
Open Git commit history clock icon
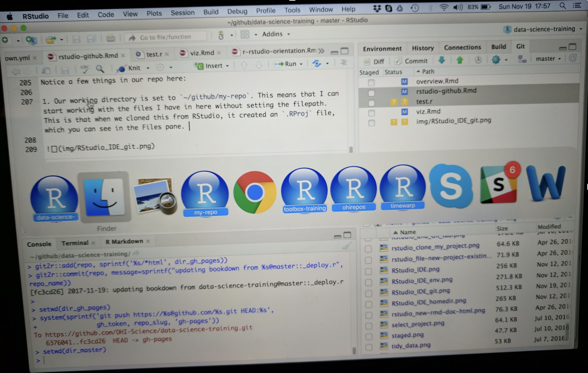click(478, 60)
